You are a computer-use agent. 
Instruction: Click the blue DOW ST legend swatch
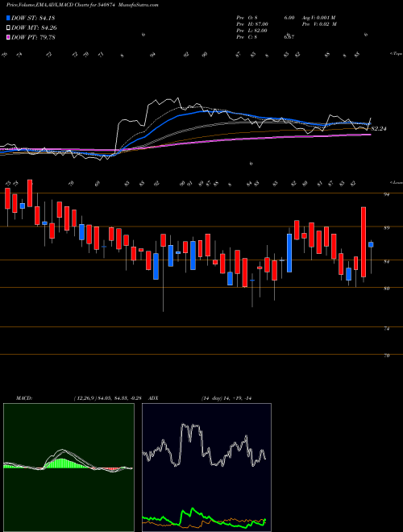(x=9, y=18)
